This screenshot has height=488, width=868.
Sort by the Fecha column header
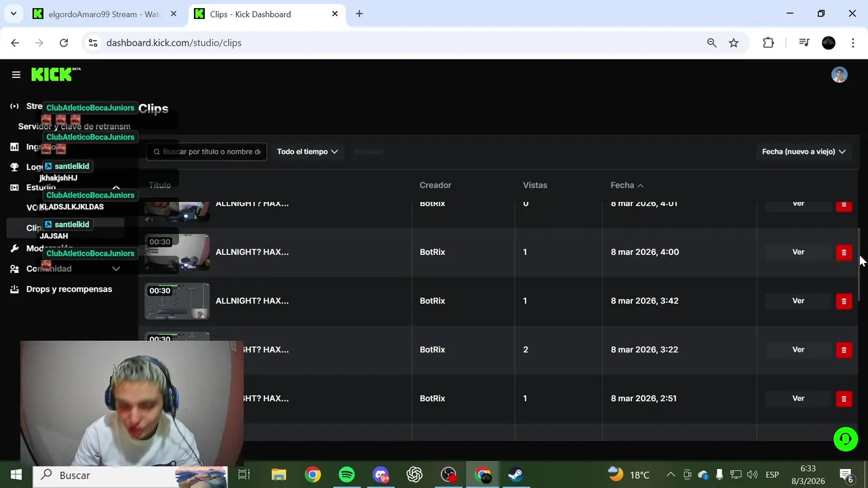627,185
